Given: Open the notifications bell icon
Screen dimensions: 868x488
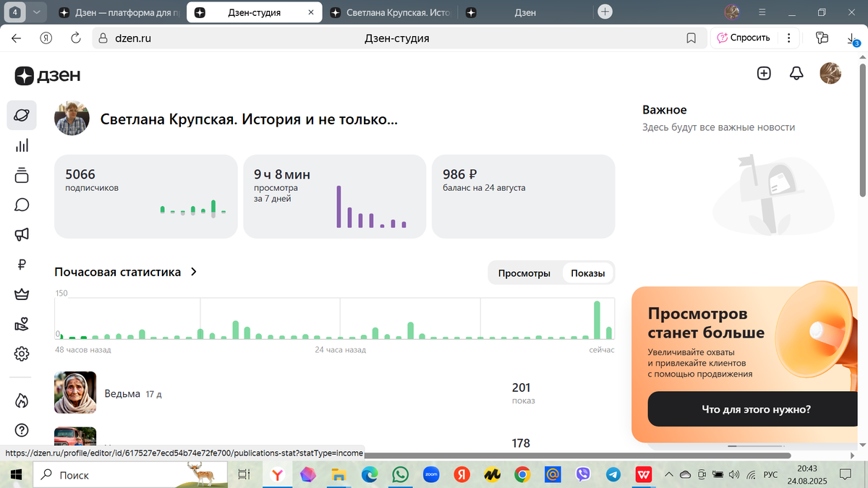Looking at the screenshot, I should point(796,73).
